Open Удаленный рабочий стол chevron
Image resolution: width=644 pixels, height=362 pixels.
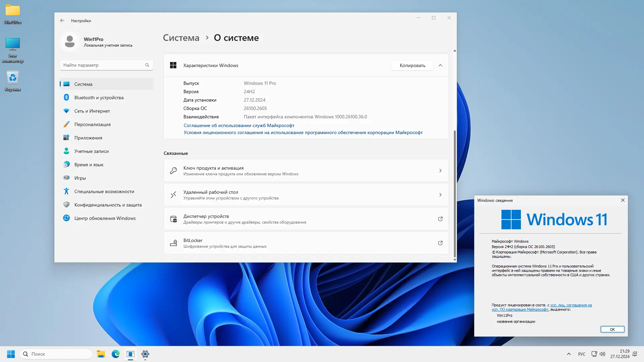click(440, 195)
